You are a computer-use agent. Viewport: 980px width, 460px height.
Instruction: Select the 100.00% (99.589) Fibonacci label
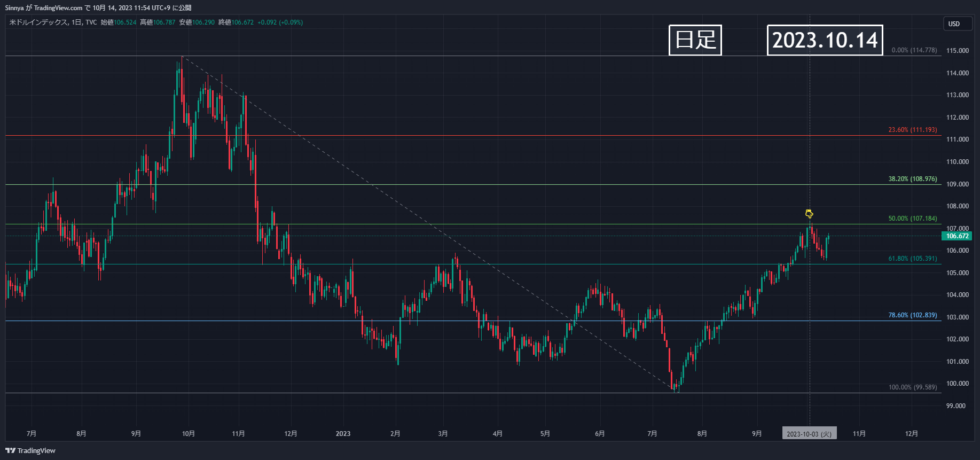(x=912, y=387)
